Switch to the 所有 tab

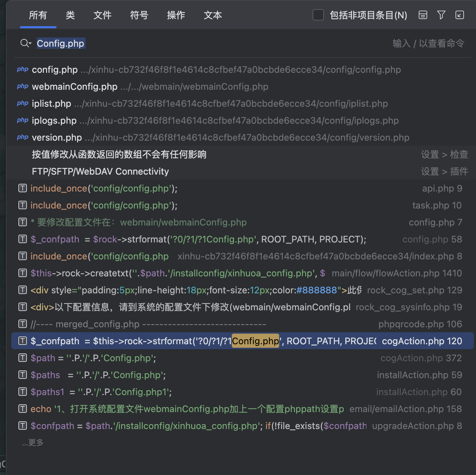pyautogui.click(x=38, y=15)
